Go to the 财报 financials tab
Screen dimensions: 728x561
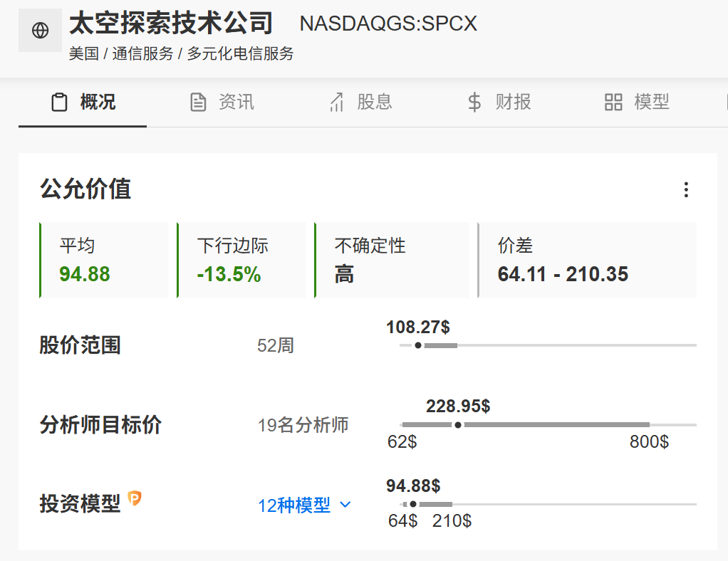499,102
